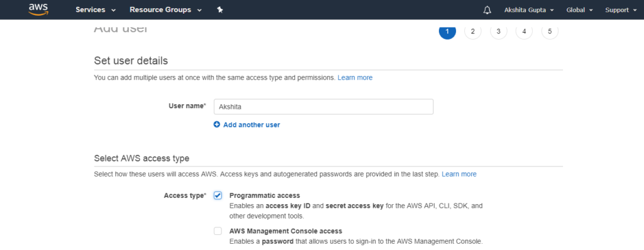Jump to step 3 circle

coord(499,31)
